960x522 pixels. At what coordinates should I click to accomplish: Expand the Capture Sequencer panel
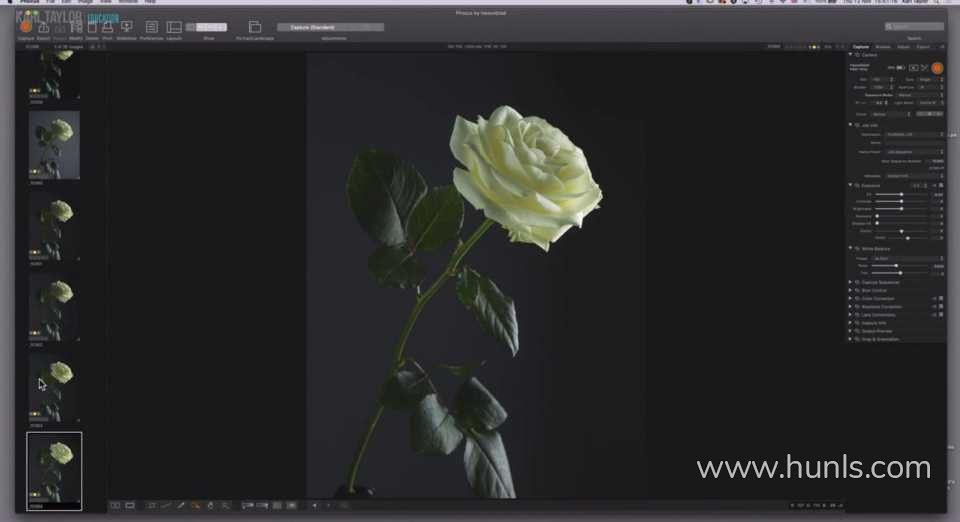[850, 282]
